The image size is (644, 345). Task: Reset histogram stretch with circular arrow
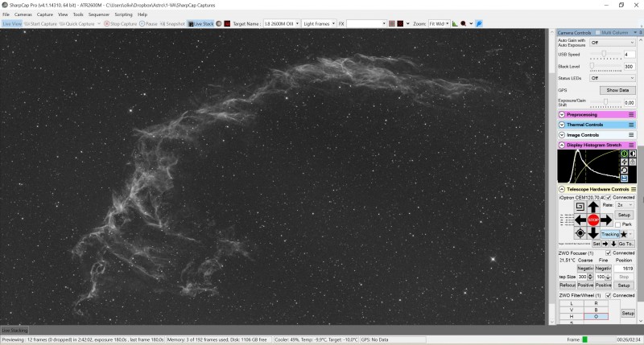[625, 170]
